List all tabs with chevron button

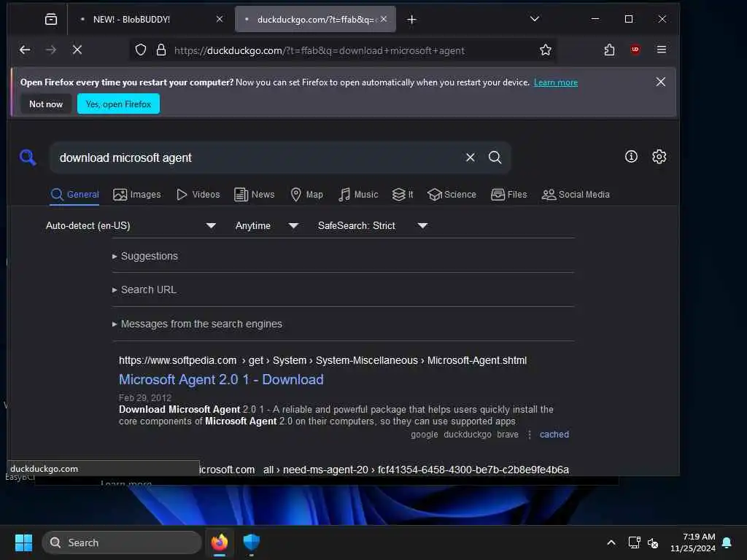point(535,19)
